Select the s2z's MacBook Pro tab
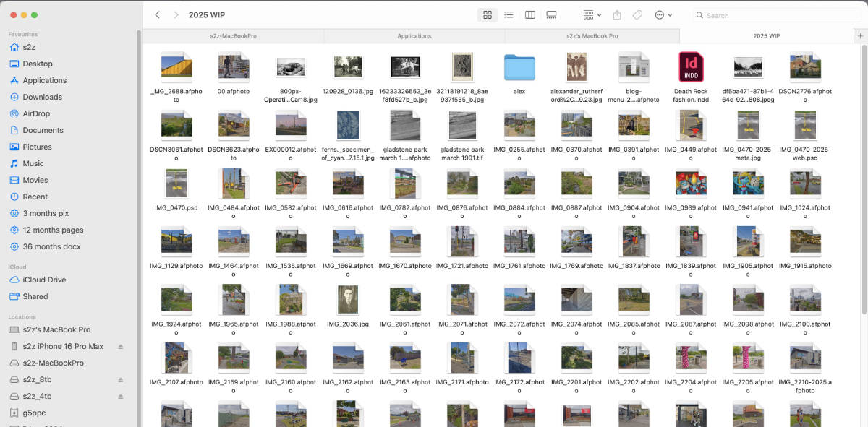The image size is (868, 427). click(592, 35)
